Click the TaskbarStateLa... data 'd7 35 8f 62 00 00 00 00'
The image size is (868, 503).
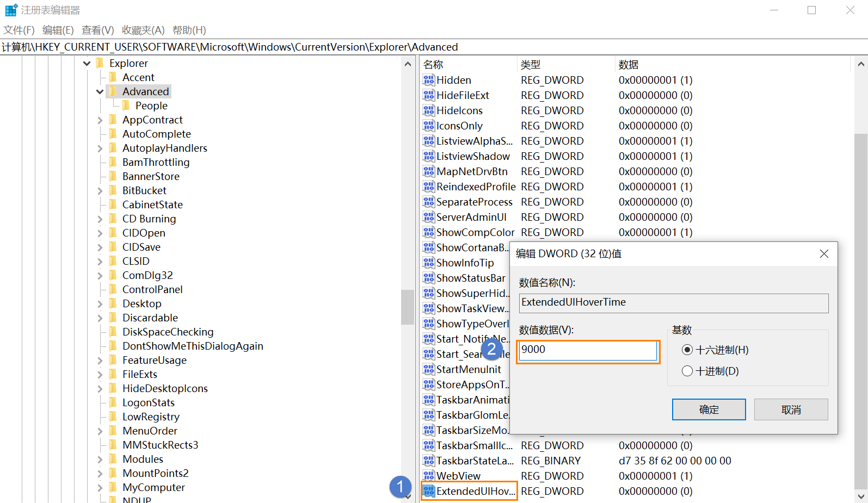click(675, 461)
